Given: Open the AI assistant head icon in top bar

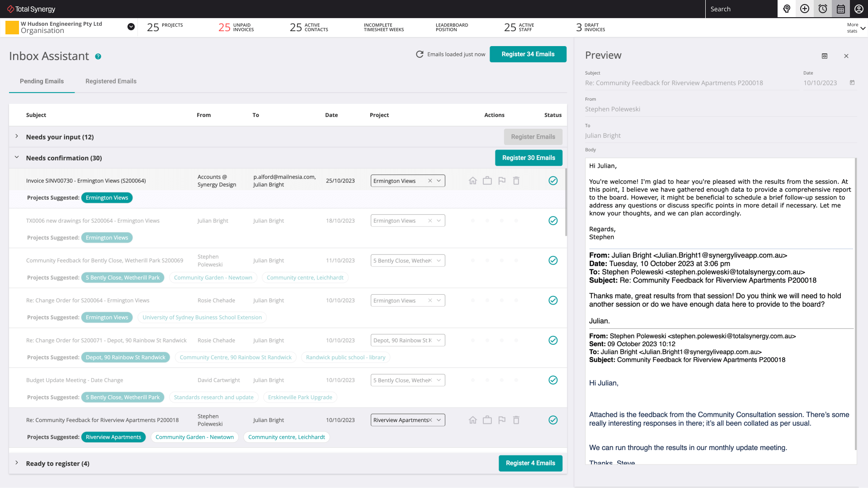Looking at the screenshot, I should click(x=787, y=9).
